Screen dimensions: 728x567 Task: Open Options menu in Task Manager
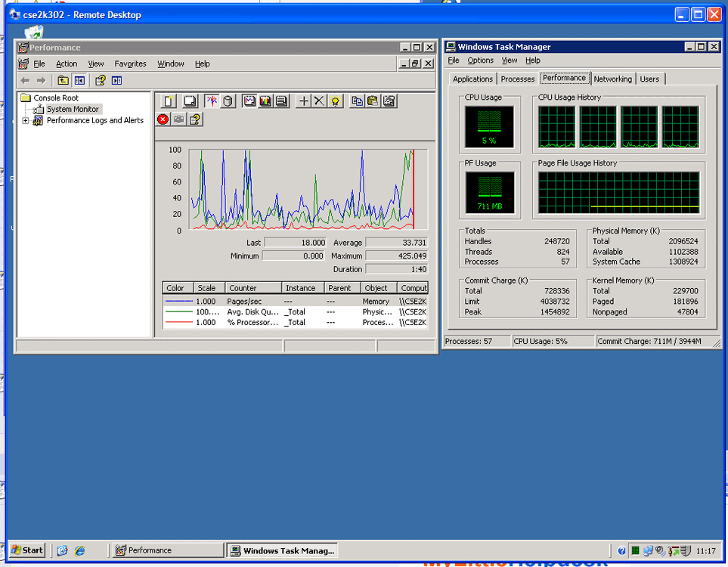[x=480, y=60]
